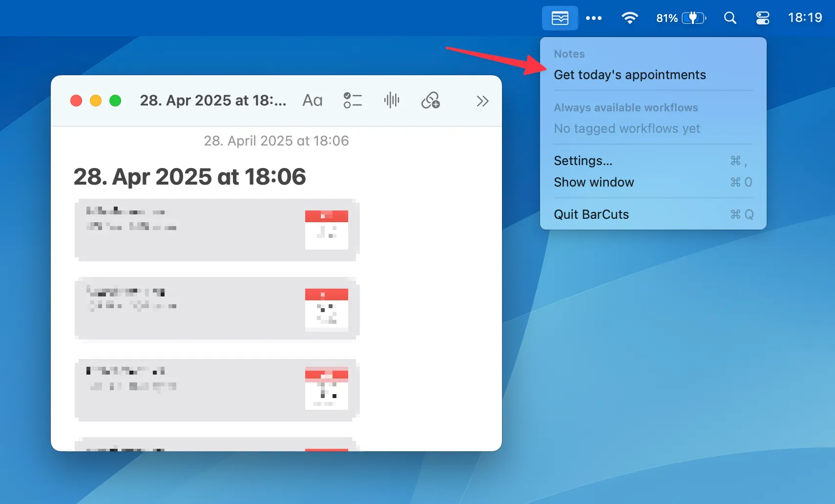
Task: Open Spotlight search from the menu bar
Action: (x=730, y=18)
